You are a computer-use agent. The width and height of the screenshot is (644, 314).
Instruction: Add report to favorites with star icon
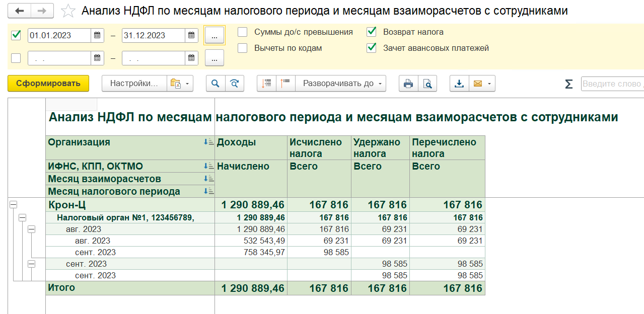pyautogui.click(x=68, y=11)
